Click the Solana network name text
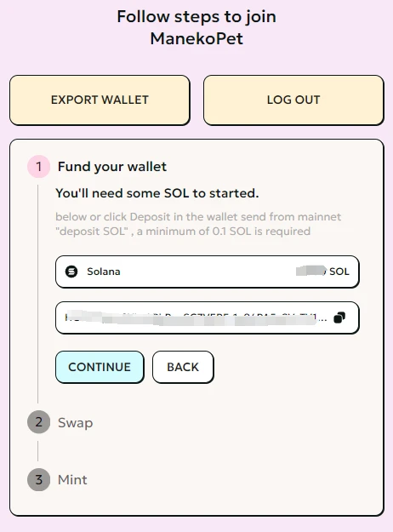 click(104, 272)
